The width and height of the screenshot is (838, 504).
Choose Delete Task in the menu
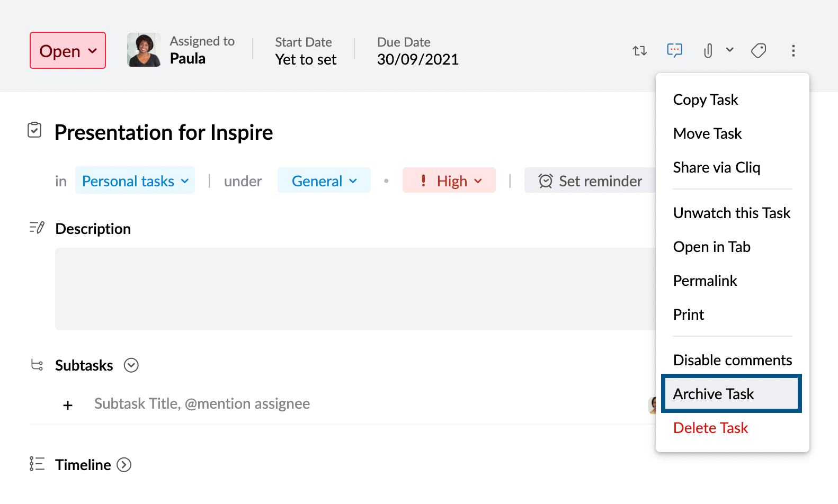(x=710, y=428)
